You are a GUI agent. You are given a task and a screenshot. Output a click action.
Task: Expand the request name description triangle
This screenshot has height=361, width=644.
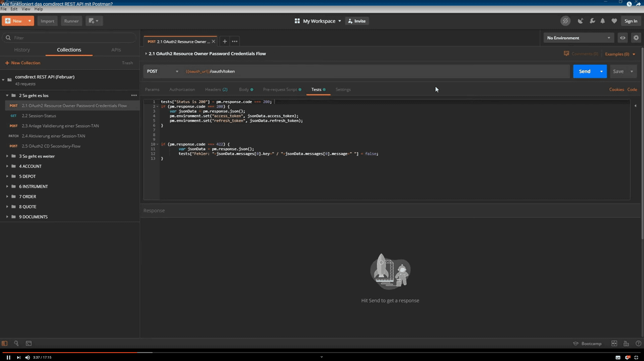(x=146, y=54)
